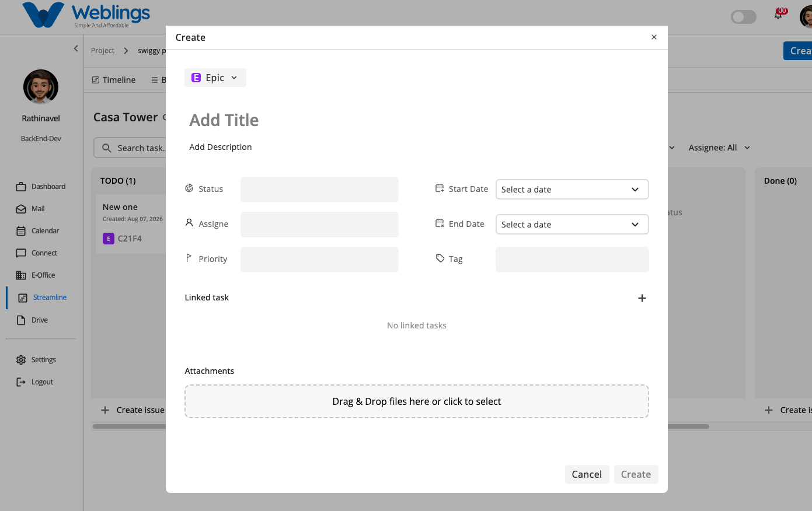Go to Connect in the sidebar
This screenshot has width=812, height=511.
(x=37, y=253)
